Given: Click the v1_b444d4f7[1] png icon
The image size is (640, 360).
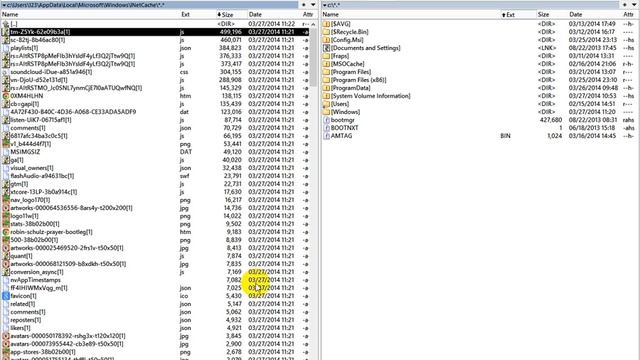Looking at the screenshot, I should 6,144.
